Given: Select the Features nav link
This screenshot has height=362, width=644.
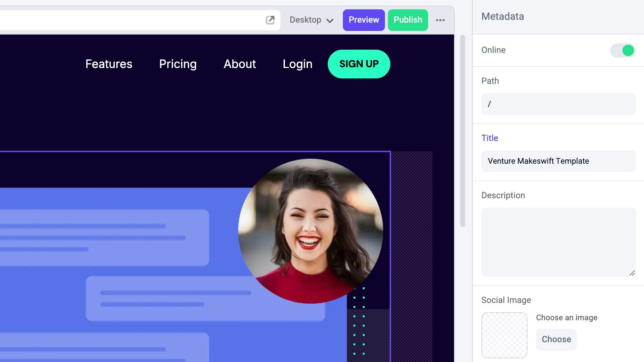Looking at the screenshot, I should tap(109, 64).
